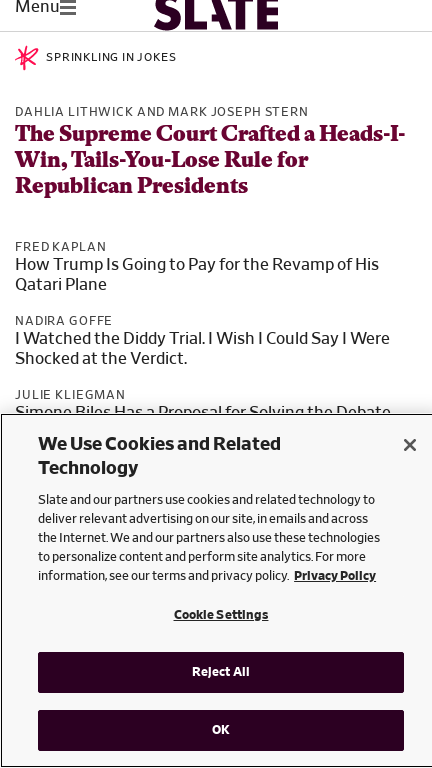Open Cookie Settings
Viewport: 432px width, 768px height.
coord(221,615)
